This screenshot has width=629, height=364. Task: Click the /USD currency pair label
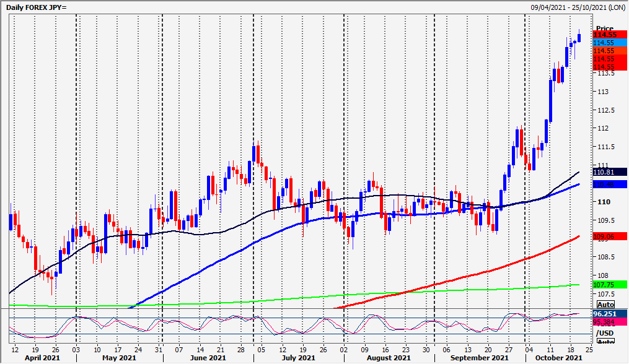click(604, 332)
